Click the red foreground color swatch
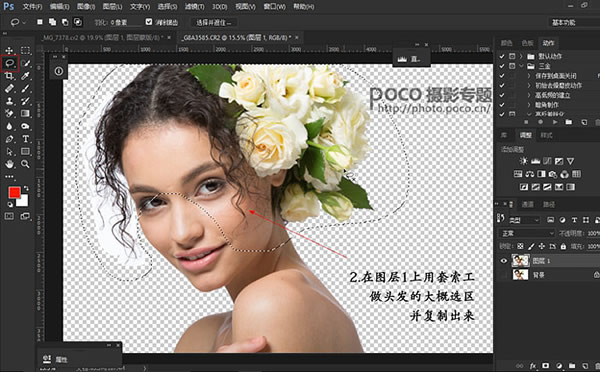 pos(14,193)
